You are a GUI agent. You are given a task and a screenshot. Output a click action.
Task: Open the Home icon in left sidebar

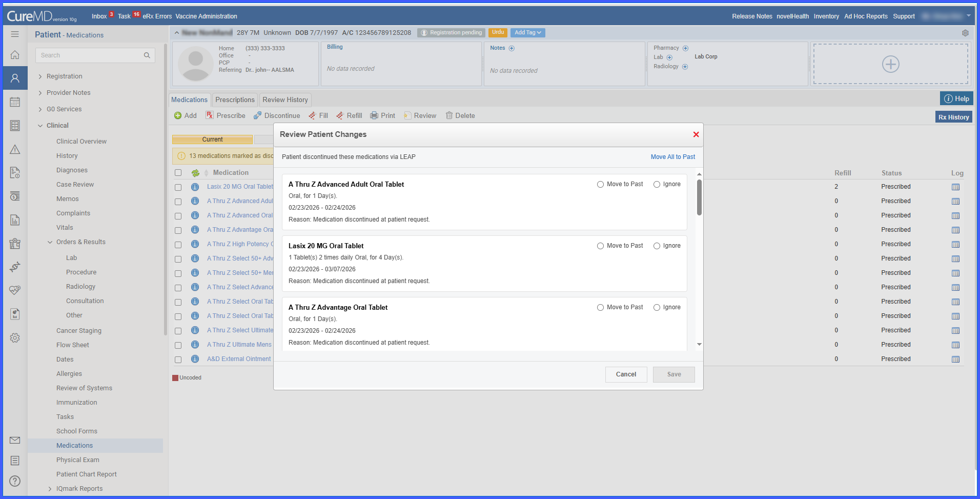(15, 54)
